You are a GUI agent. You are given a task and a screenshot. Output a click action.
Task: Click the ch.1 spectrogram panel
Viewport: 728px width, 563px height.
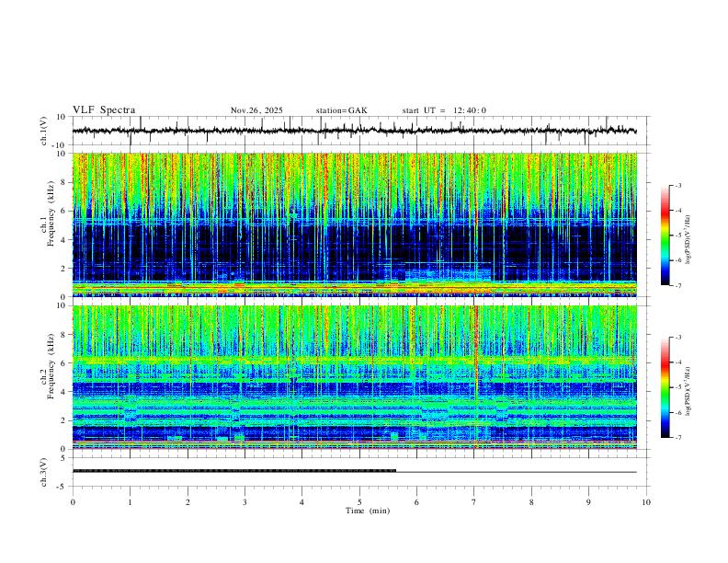point(354,224)
